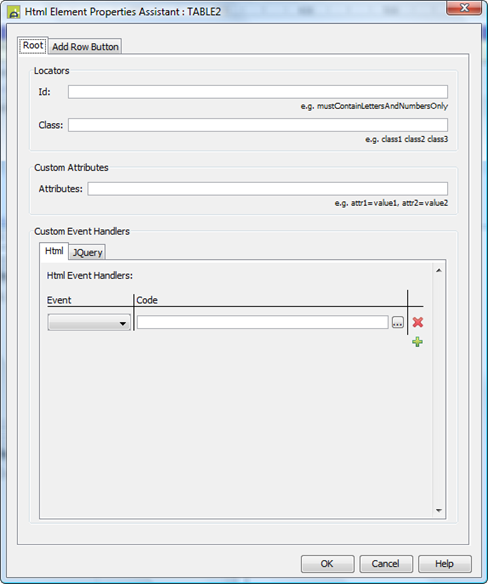488x584 pixels.
Task: Open the Event dropdown list
Action: (x=89, y=323)
